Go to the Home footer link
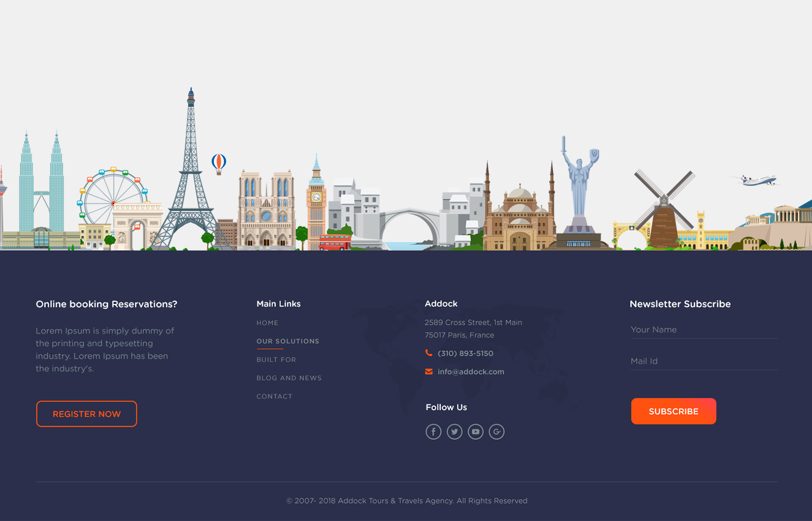 click(x=267, y=323)
